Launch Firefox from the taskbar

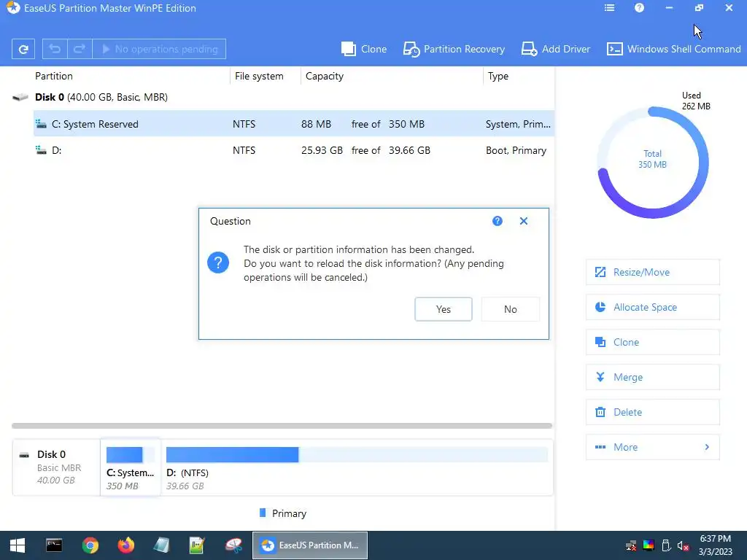pos(125,545)
